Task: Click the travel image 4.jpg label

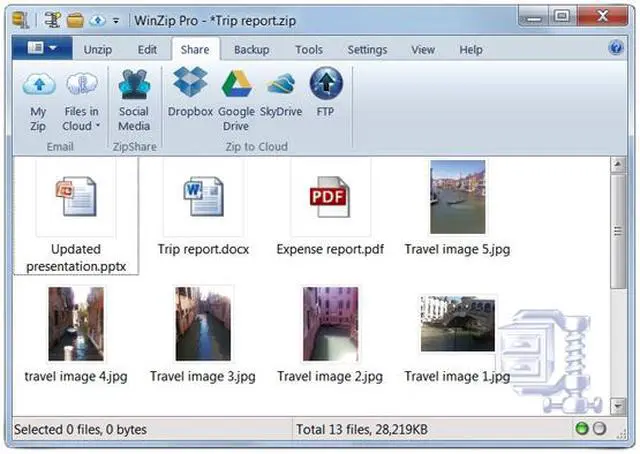Action: (x=76, y=376)
